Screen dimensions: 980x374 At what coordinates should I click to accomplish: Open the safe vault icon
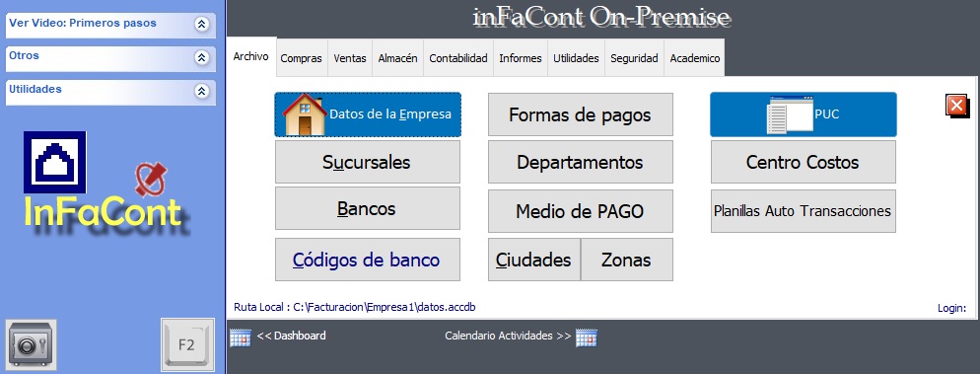coord(32,342)
